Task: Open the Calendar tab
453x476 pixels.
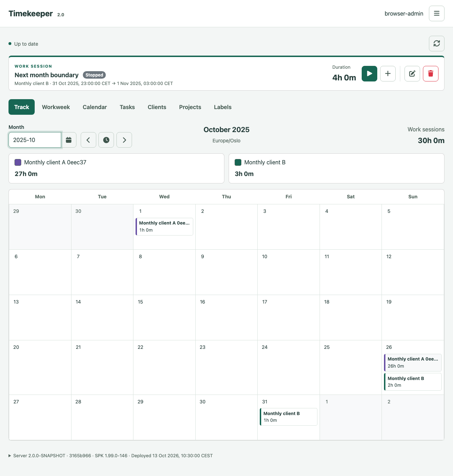Action: (x=95, y=107)
